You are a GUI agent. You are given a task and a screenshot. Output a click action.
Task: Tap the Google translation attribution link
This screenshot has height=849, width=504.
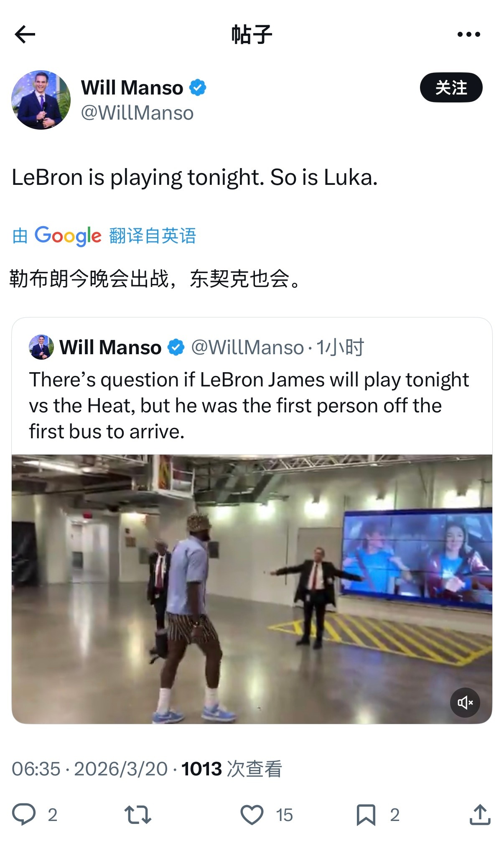(x=104, y=236)
